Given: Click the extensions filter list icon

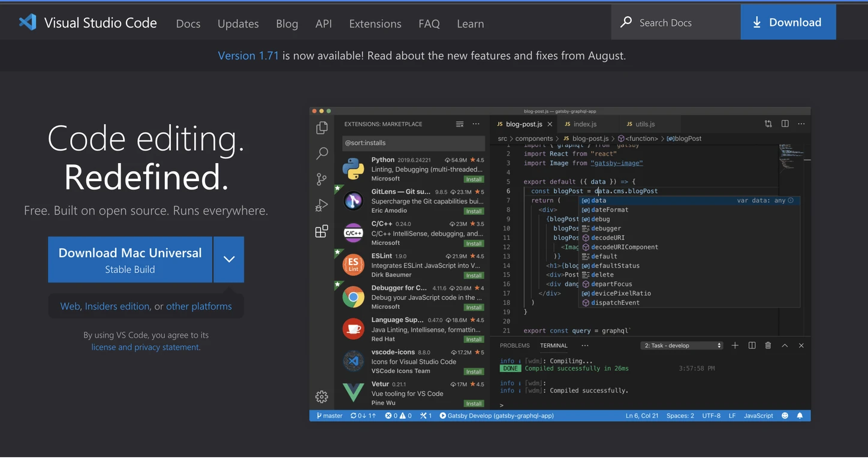Looking at the screenshot, I should click(460, 124).
